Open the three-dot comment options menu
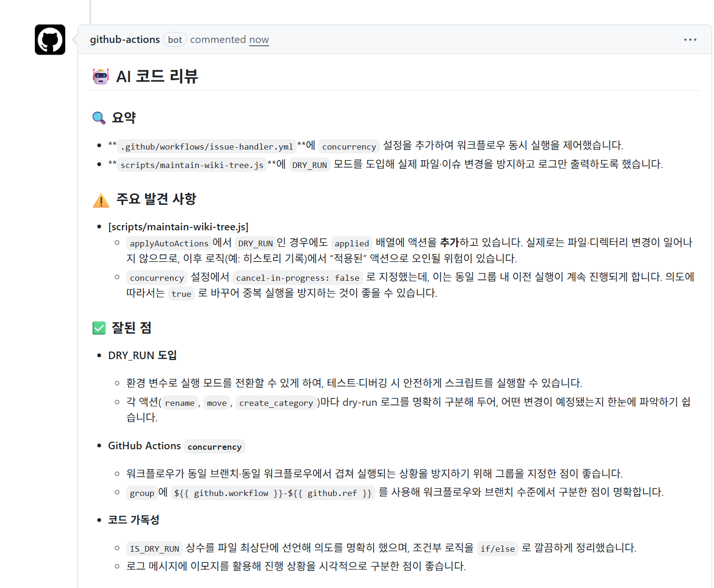 [x=690, y=40]
